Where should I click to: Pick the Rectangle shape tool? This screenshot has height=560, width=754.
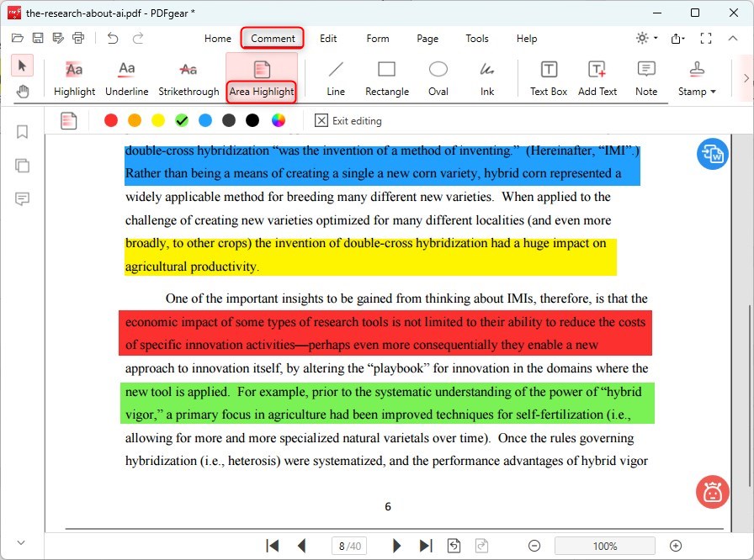coord(386,78)
